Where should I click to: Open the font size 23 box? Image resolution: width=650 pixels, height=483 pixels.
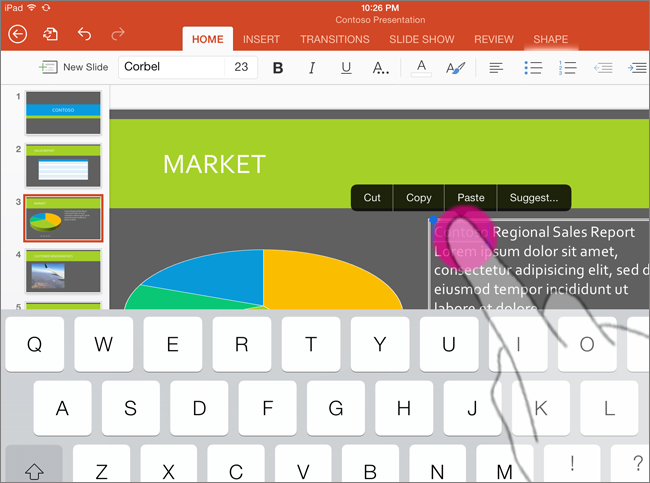pos(241,67)
